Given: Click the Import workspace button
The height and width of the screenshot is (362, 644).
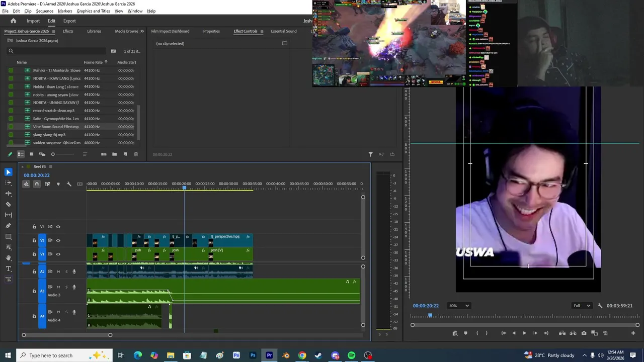Looking at the screenshot, I should [x=33, y=21].
